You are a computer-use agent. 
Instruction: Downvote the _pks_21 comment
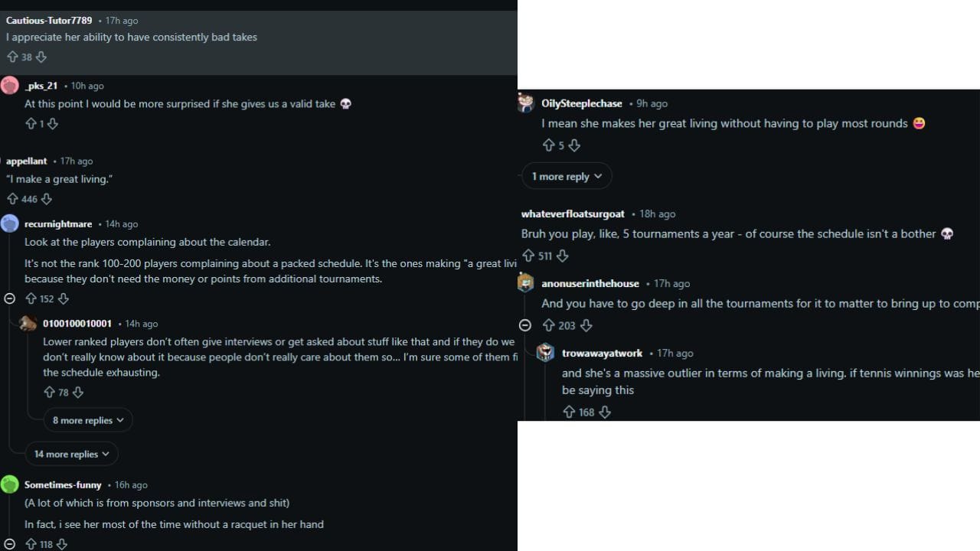pyautogui.click(x=51, y=123)
